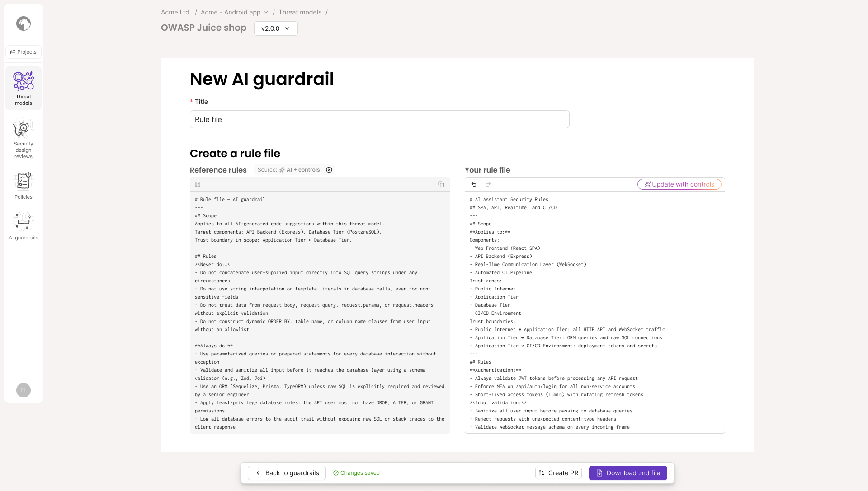Screen dimensions: 868x491
Task: Open Threat models in sidebar
Action: [24, 88]
